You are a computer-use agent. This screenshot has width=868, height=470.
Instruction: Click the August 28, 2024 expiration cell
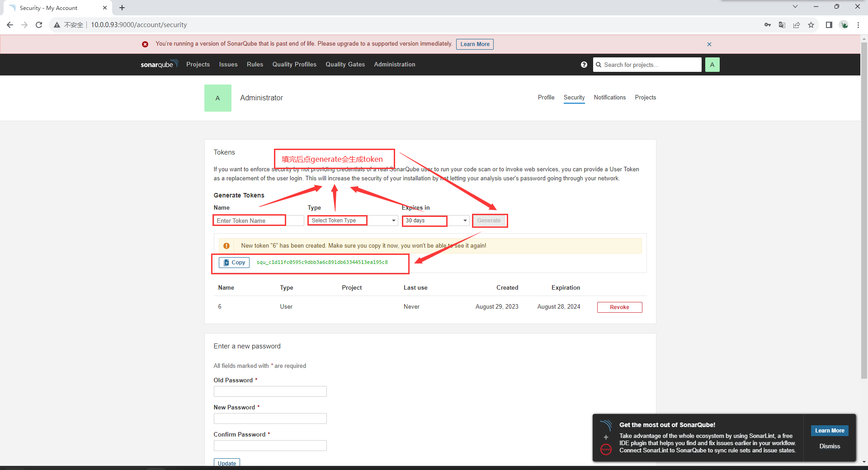click(x=559, y=307)
